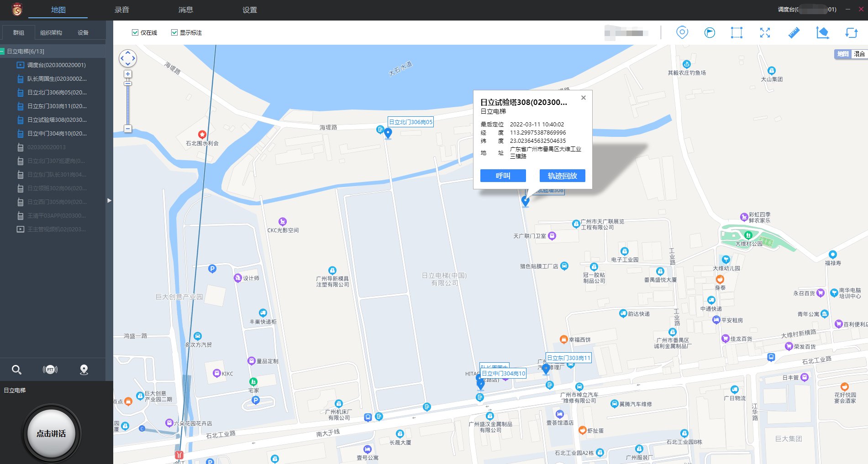Switch to the 组织架构 tab

[51, 32]
